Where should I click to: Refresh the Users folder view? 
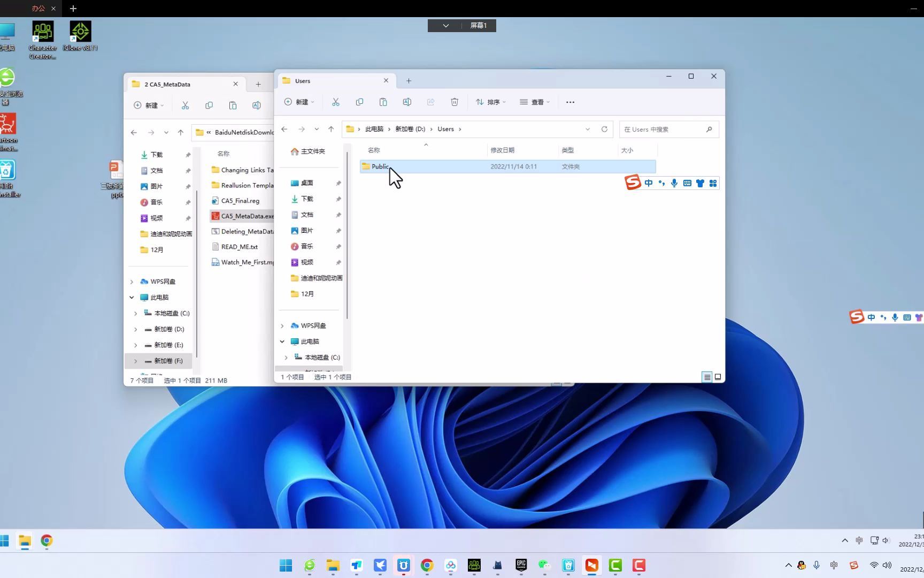(604, 129)
